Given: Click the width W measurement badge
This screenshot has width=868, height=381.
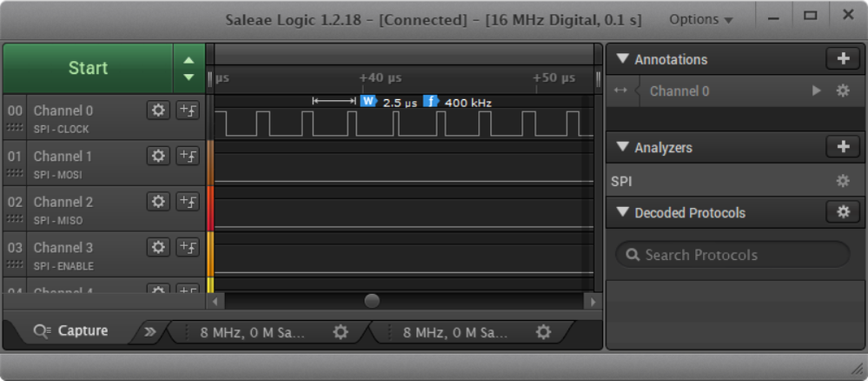Looking at the screenshot, I should 368,102.
